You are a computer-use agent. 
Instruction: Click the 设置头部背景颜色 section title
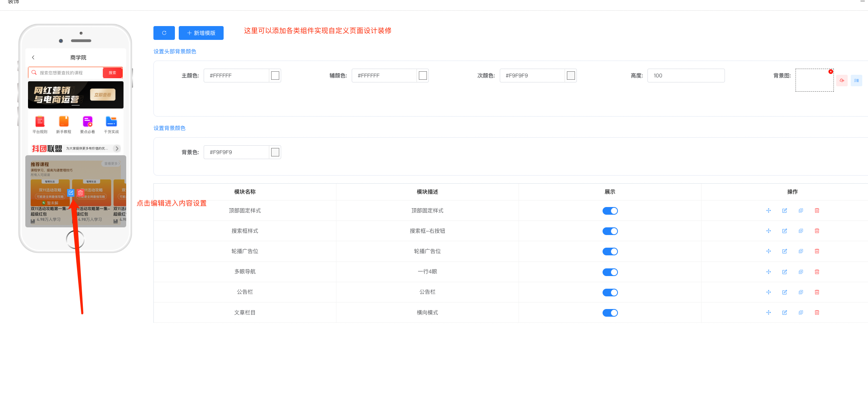[x=175, y=51]
